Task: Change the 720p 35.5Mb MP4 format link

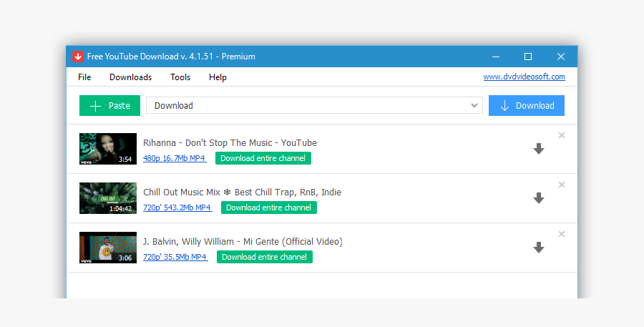Action: [175, 257]
